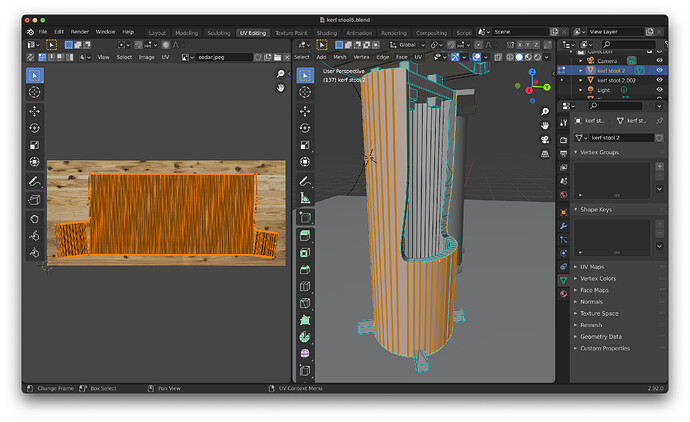The width and height of the screenshot is (690, 422).
Task: Unlink the cedar.jpeg image with X button
Action: tap(287, 57)
